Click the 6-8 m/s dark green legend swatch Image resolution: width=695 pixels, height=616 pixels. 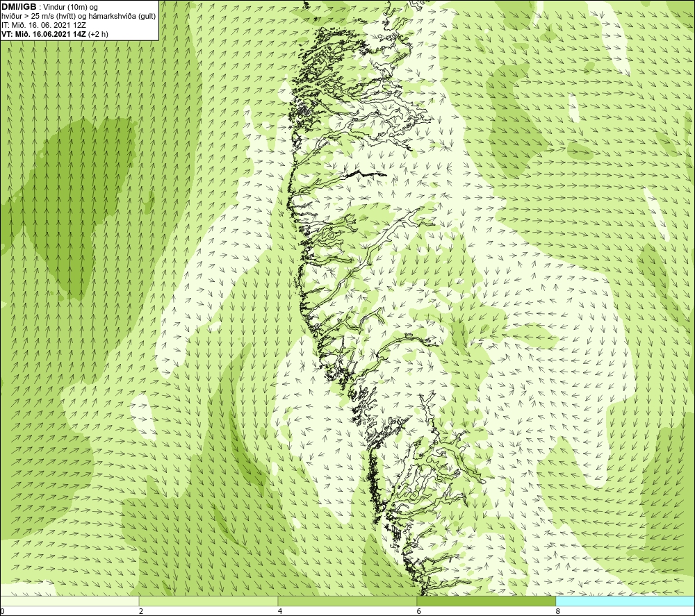(x=486, y=601)
